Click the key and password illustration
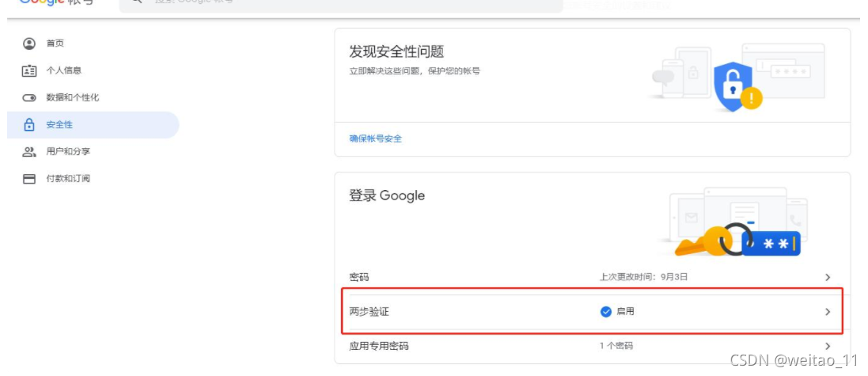Image resolution: width=868 pixels, height=376 pixels. pos(733,222)
